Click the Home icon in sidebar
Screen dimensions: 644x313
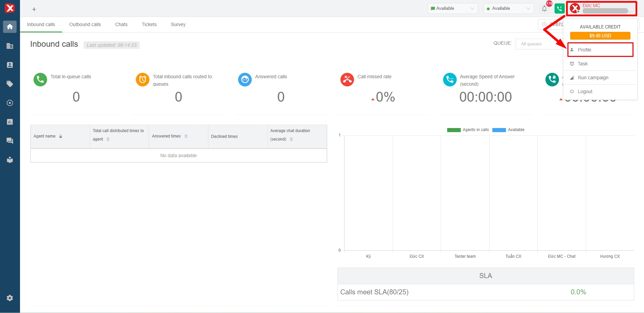coord(10,27)
